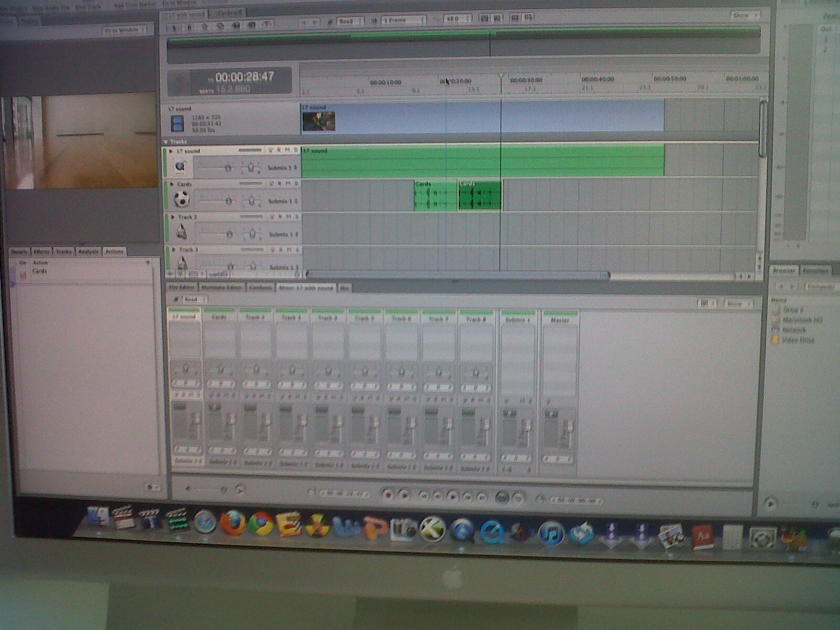Open the 1 Frame snap dropdown
The width and height of the screenshot is (840, 630).
pos(403,20)
